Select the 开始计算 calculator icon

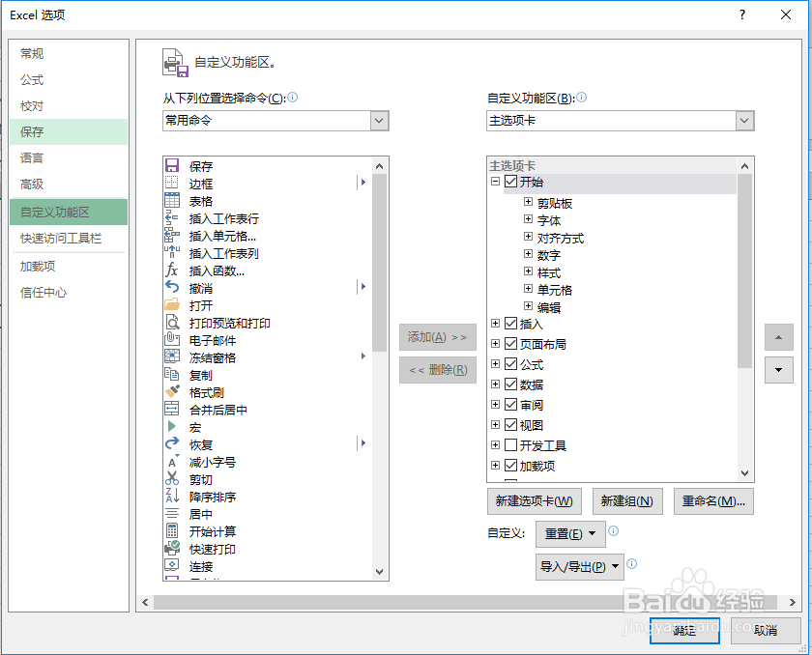coord(172,530)
